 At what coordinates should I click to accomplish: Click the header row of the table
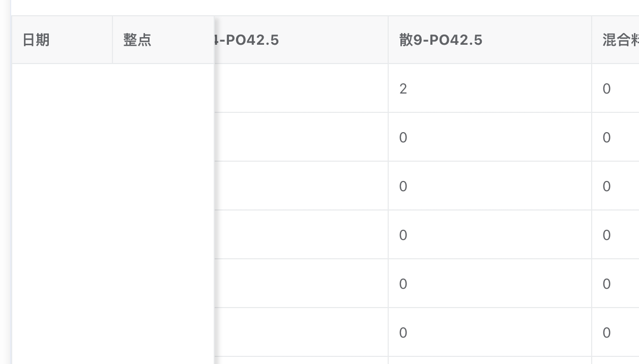coord(319,40)
